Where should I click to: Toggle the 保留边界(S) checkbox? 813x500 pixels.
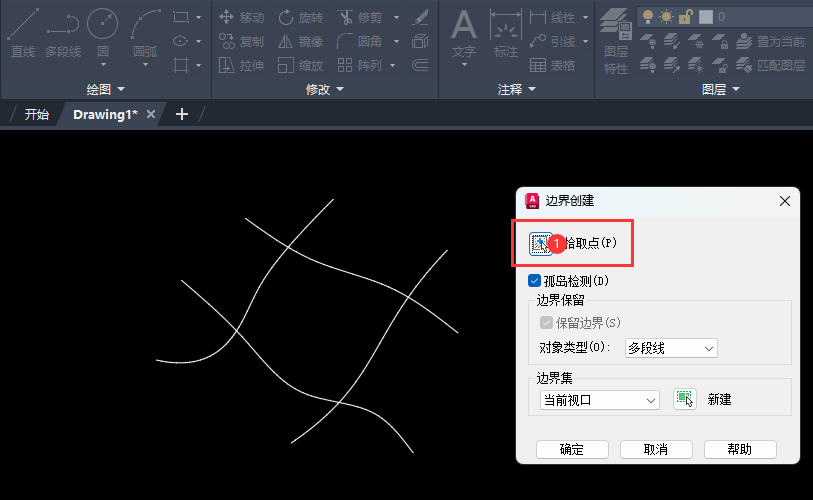coord(546,323)
